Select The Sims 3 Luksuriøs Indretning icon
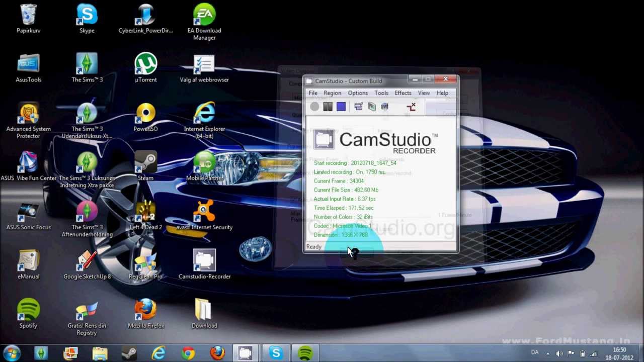This screenshot has height=362, width=644. (x=87, y=170)
